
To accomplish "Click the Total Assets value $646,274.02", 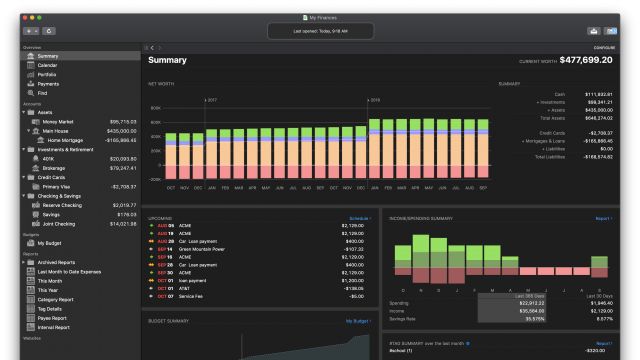I will tap(599, 118).
